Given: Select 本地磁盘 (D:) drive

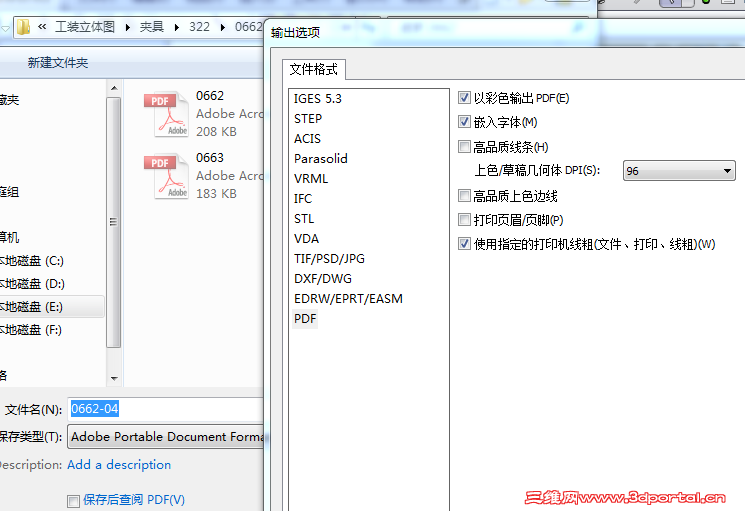Looking at the screenshot, I should [x=32, y=284].
